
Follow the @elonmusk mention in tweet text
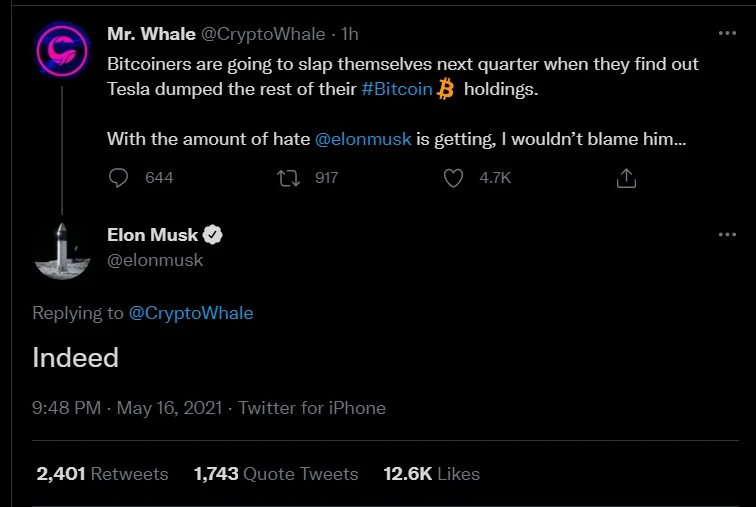363,139
